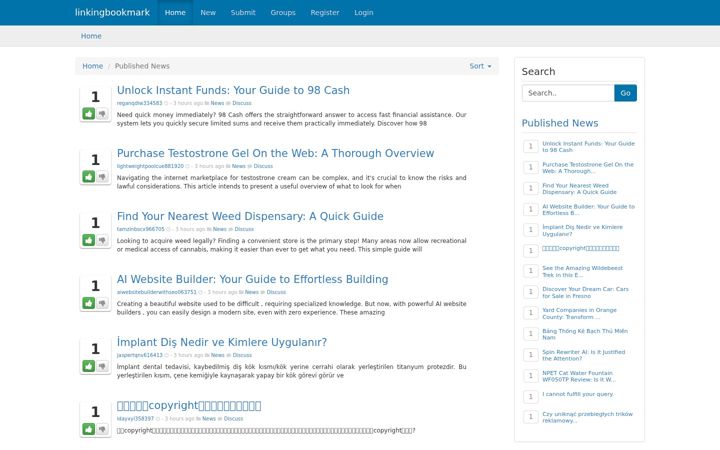The width and height of the screenshot is (720, 450).
Task: Open sidebar link 'Czy uniknąć przebiegłych trików'
Action: coord(587,417)
